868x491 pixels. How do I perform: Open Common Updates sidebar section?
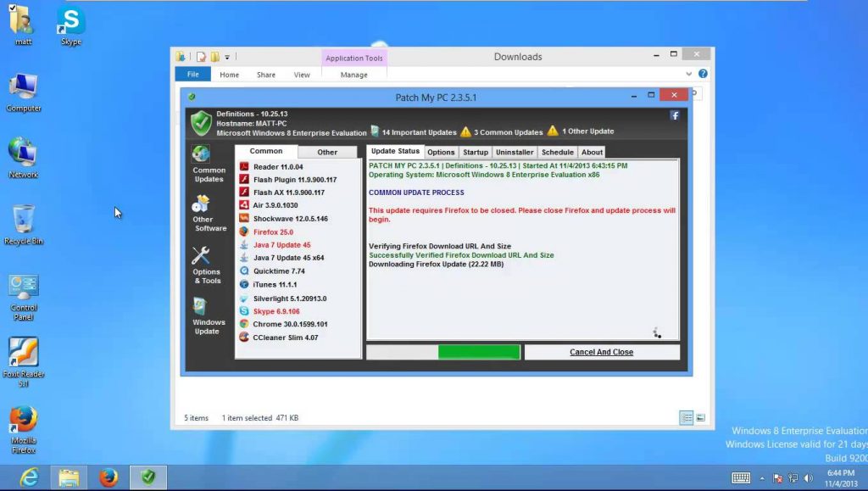pos(209,164)
